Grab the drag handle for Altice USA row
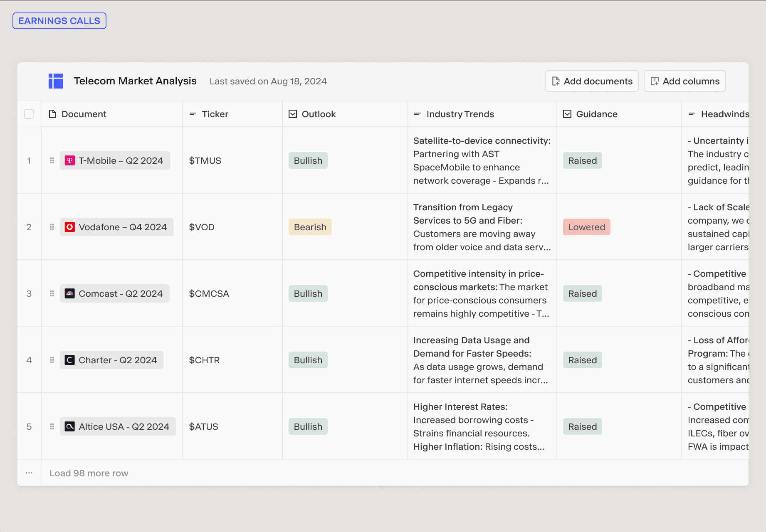The image size is (766, 532). [52, 426]
